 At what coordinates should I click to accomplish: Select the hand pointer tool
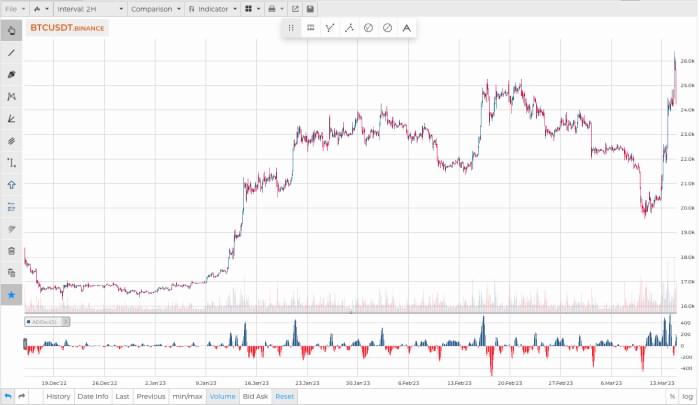pyautogui.click(x=11, y=31)
